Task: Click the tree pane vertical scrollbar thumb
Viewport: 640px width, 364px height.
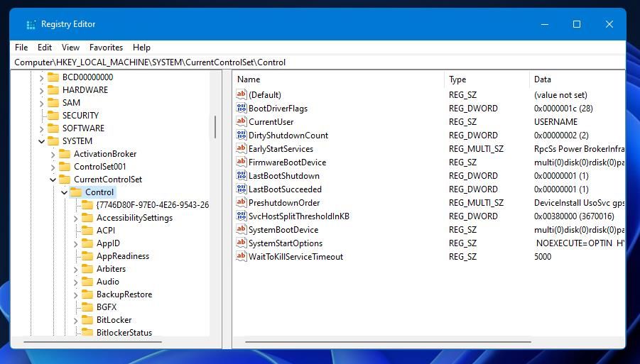Action: [215, 127]
